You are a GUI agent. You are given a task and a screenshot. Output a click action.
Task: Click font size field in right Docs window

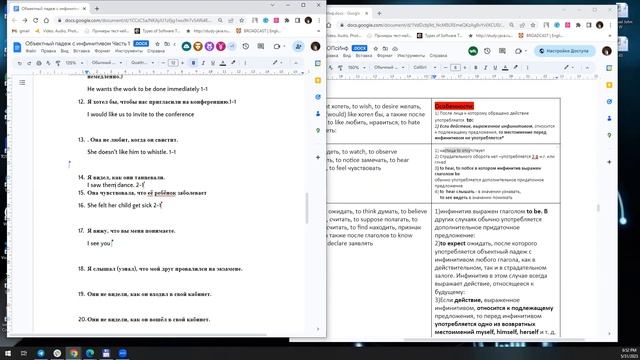[x=455, y=67]
